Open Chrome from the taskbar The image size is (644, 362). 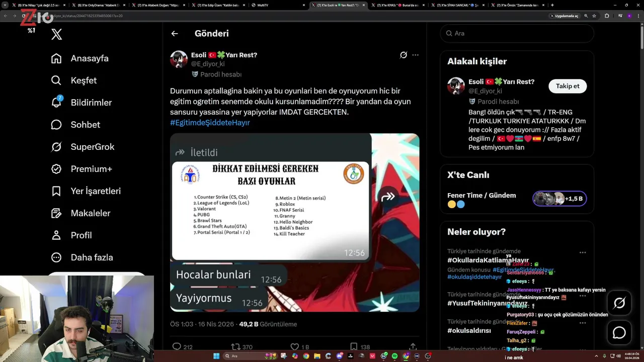pyautogui.click(x=306, y=356)
